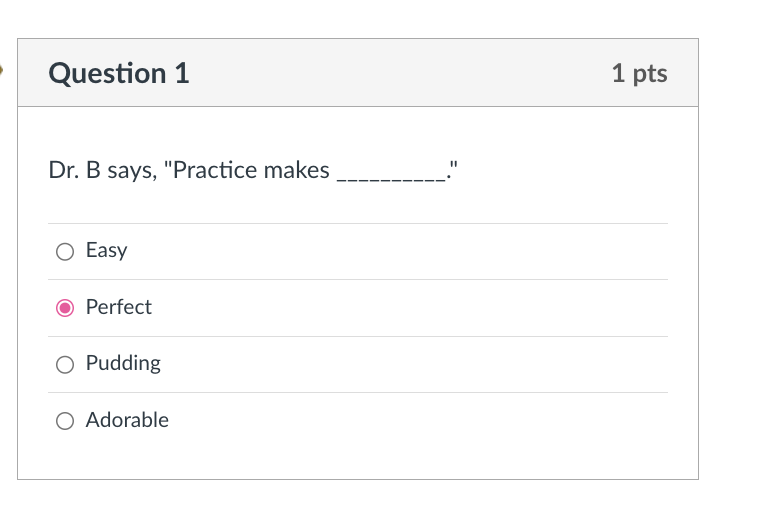This screenshot has height=520, width=776.
Task: Click the word "Question" in the header
Action: pos(107,74)
